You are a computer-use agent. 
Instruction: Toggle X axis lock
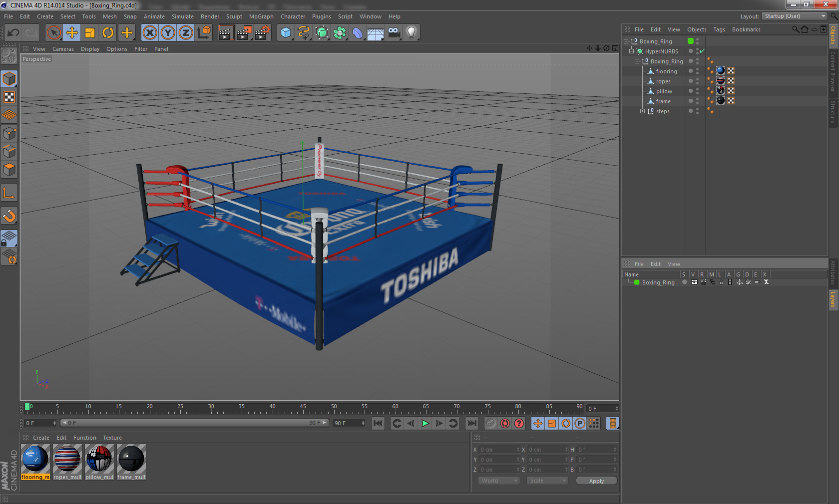pyautogui.click(x=150, y=33)
